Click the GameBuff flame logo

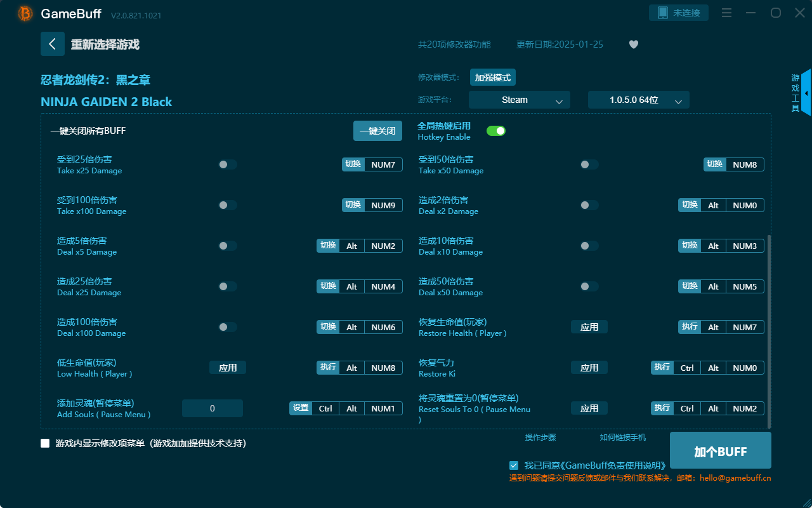pos(25,13)
